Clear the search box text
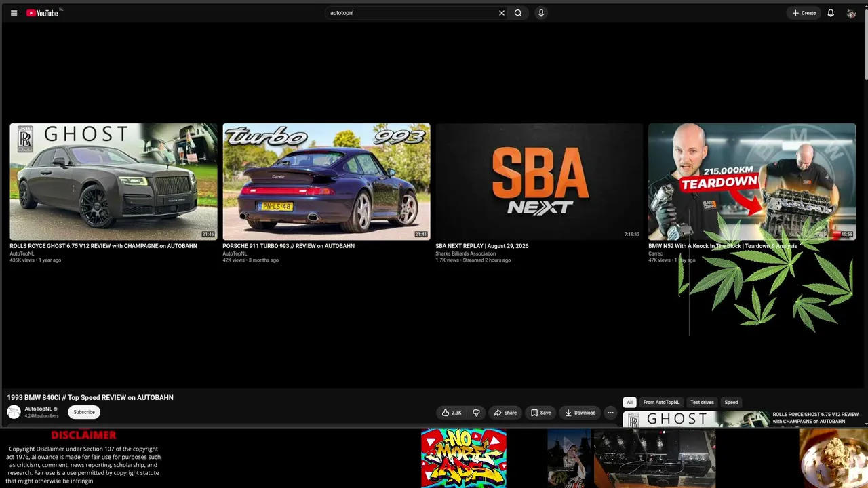Image resolution: width=868 pixels, height=488 pixels. point(502,13)
